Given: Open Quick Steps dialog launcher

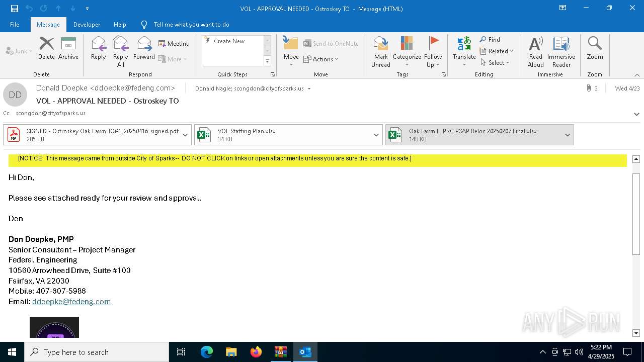Looking at the screenshot, I should [x=273, y=74].
